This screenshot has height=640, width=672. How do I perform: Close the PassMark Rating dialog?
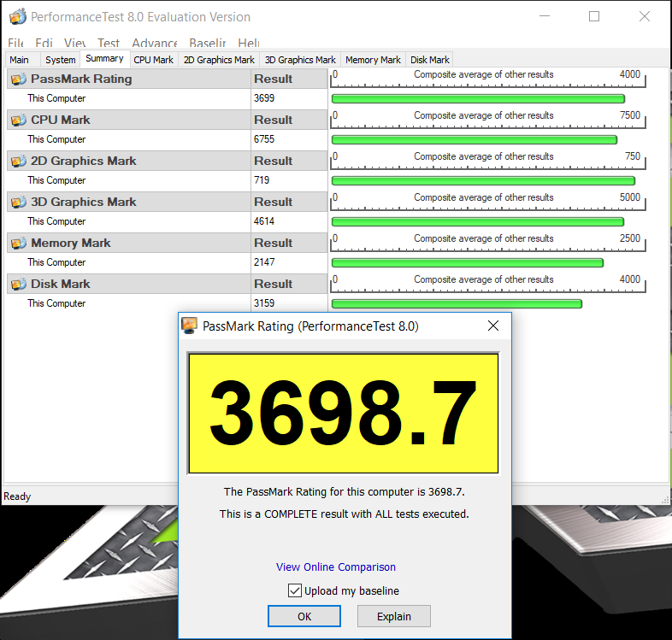point(493,326)
